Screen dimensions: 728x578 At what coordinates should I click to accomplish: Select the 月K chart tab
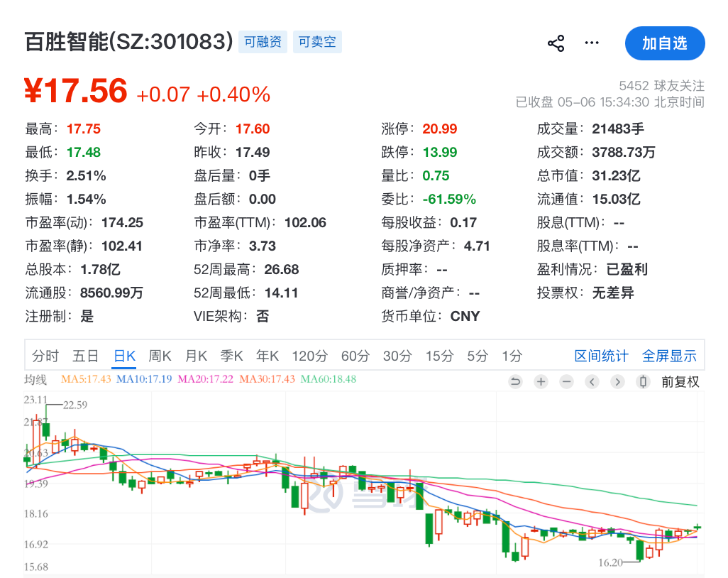pos(196,356)
